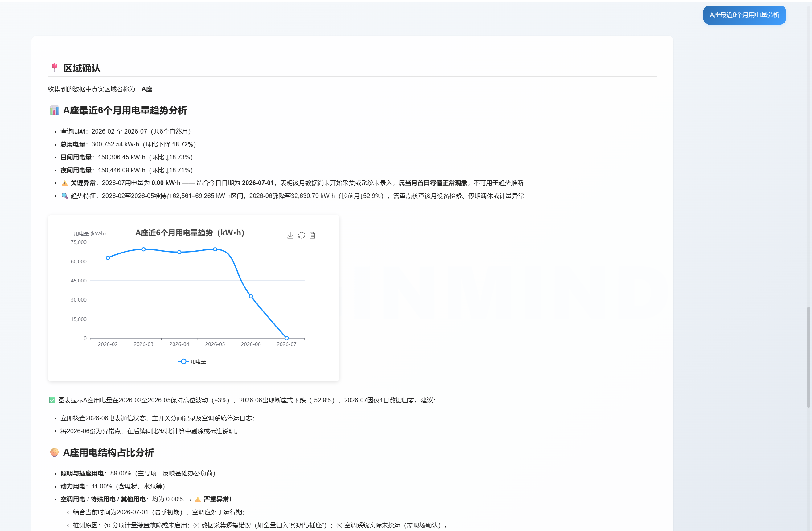Click the 2026-02 data point on the line
This screenshot has height=531, width=812.
point(108,258)
